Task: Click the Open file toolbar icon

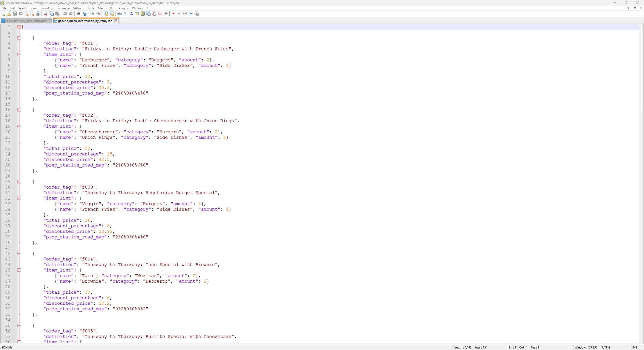Action: [9, 14]
